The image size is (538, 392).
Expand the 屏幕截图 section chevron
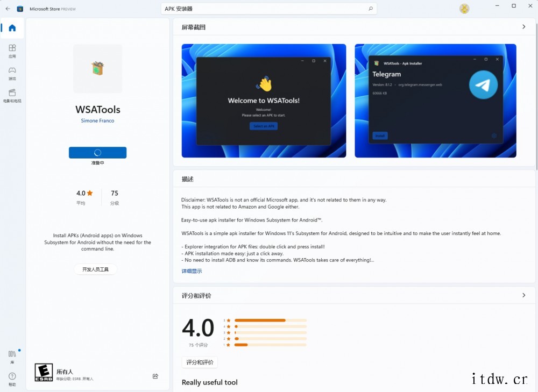[x=523, y=27]
